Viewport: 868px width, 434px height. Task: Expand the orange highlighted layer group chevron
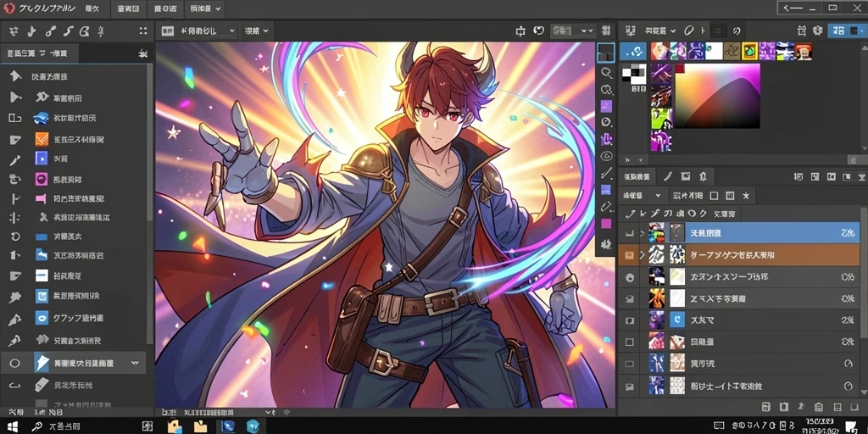tap(643, 255)
